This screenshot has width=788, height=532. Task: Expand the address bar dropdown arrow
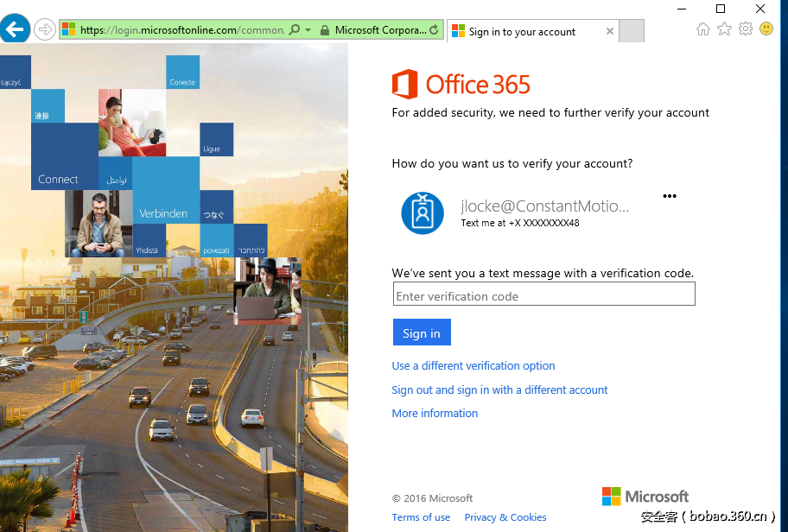pos(308,30)
